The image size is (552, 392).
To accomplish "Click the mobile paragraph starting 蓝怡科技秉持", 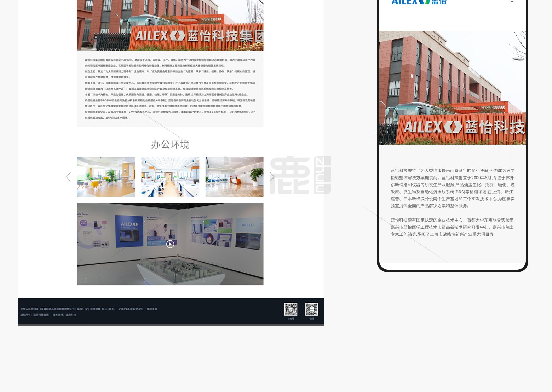I will 453,188.
